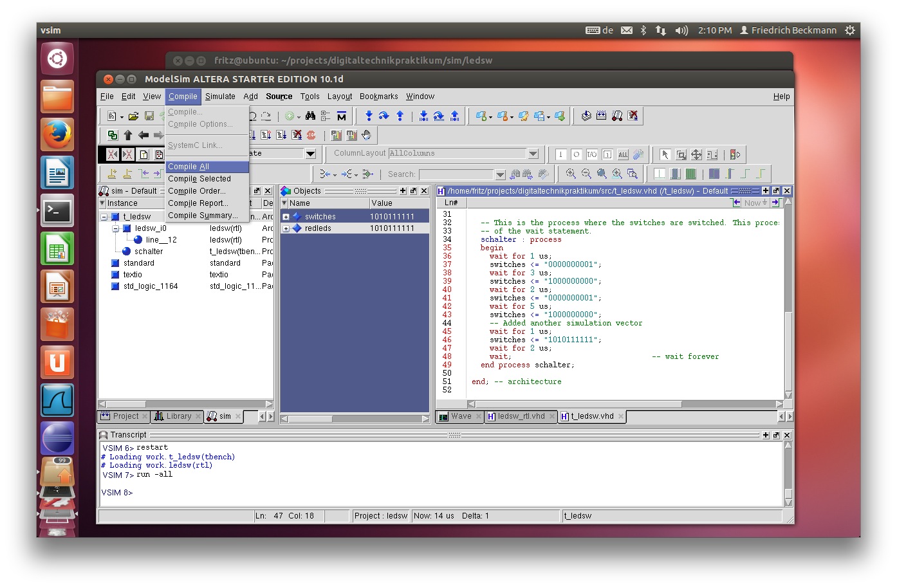Open the Search field dropdown arrow
The image size is (897, 588).
coord(500,174)
